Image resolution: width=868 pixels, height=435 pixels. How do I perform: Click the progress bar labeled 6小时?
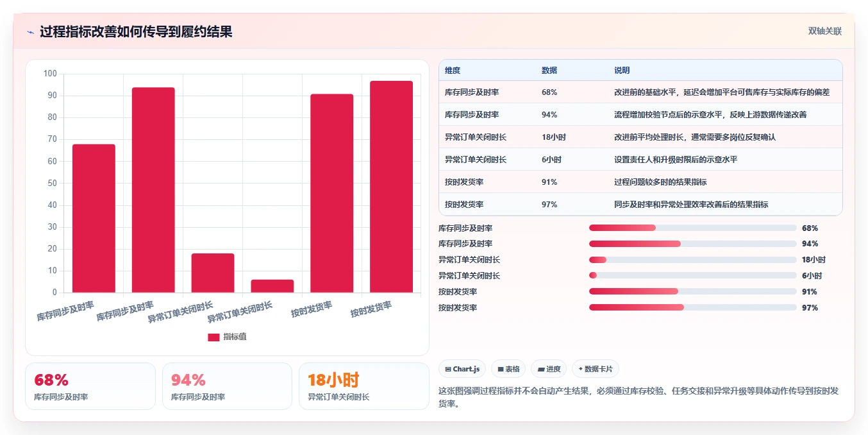[693, 276]
